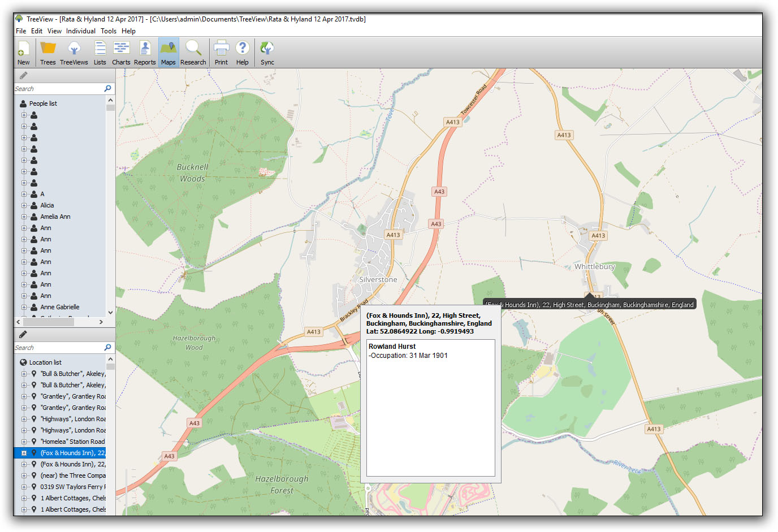Viewport: 778px width, 532px height.
Task: Click the pin icon beside 0319 SW Taylors Ferry
Action: (x=34, y=487)
